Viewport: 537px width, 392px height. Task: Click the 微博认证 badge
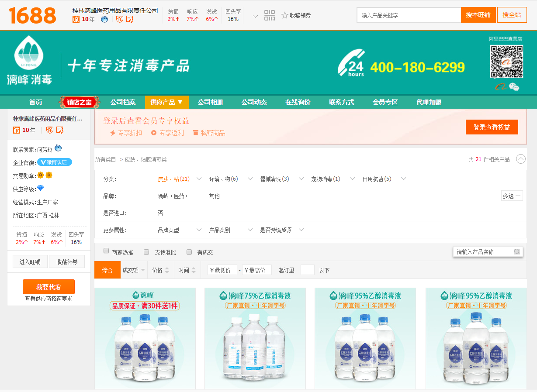55,162
